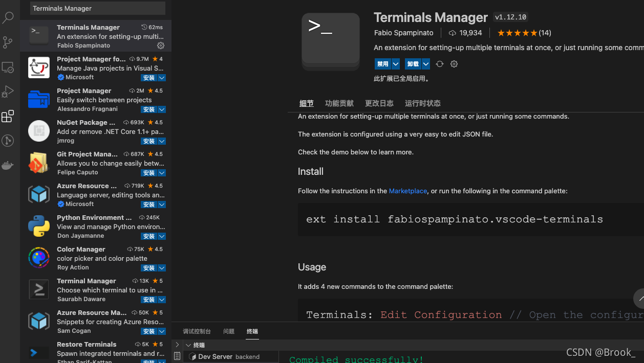
Task: Click the blue folder Project Manager icon
Action: [39, 99]
